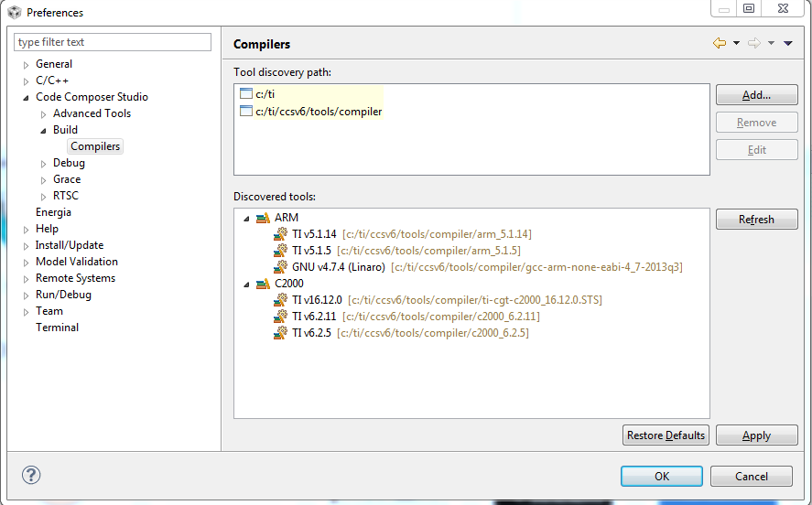Select the Terminal preference page
This screenshot has width=812, height=505.
57,328
